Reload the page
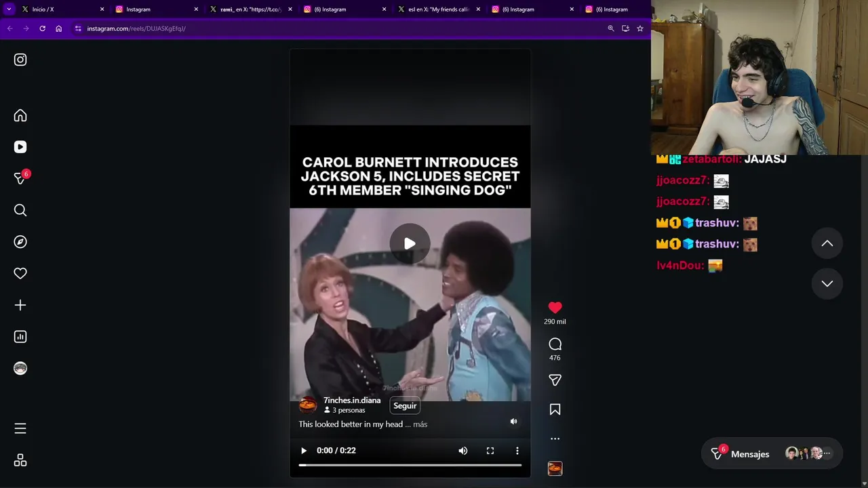This screenshot has width=868, height=488. [42, 28]
